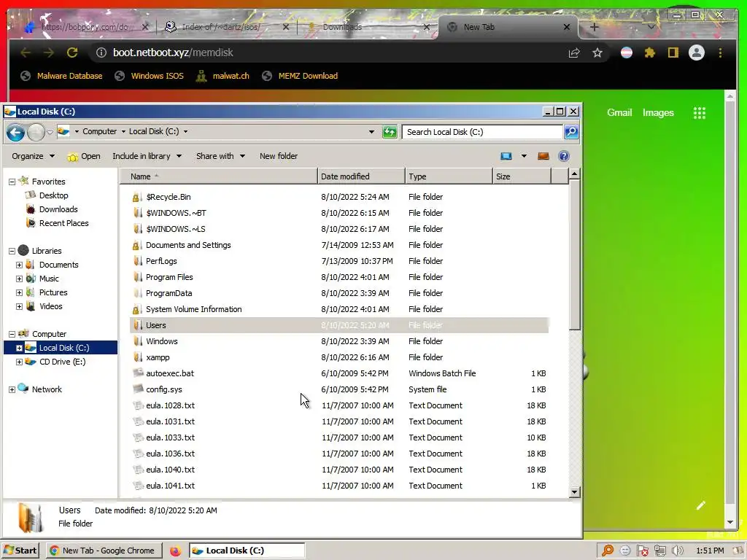The image size is (747, 560).
Task: Click the network tray icon
Action: coord(659,551)
